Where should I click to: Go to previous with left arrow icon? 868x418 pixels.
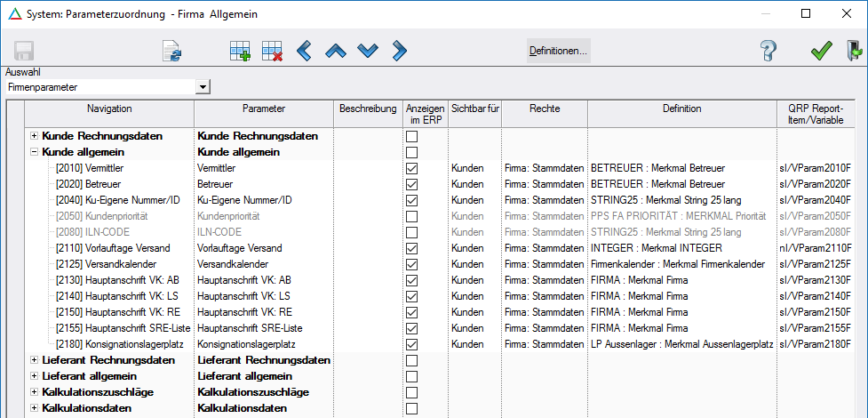(304, 52)
